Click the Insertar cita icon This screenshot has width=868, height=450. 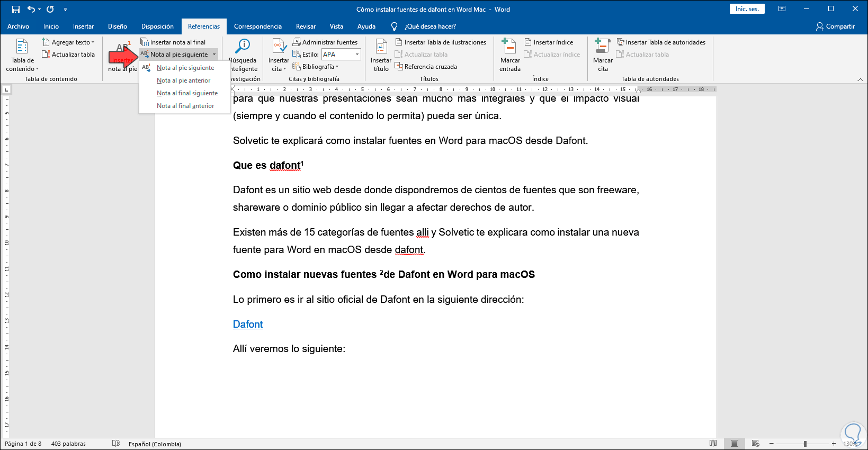pos(279,47)
